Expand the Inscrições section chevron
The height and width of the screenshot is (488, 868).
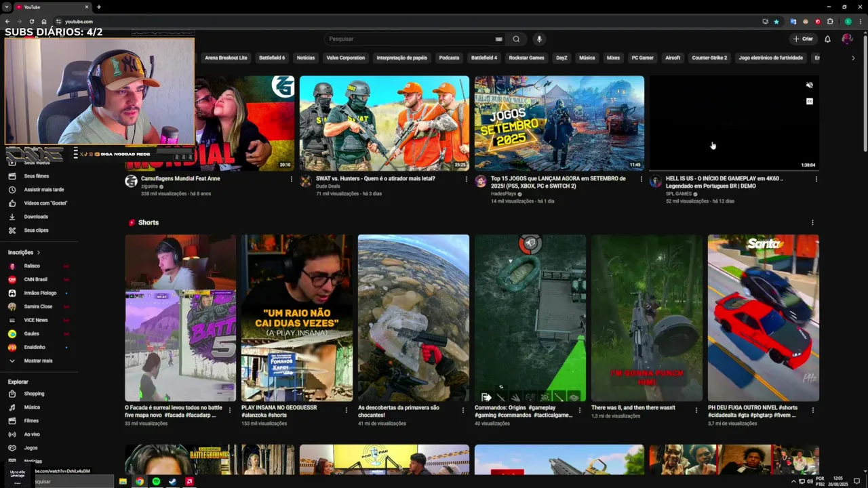pyautogui.click(x=38, y=252)
